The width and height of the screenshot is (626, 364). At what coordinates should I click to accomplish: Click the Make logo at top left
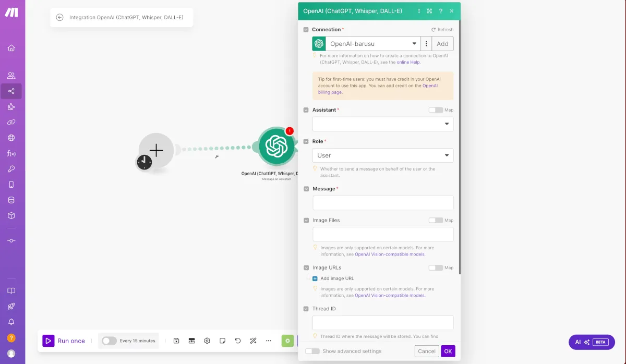coord(11,13)
